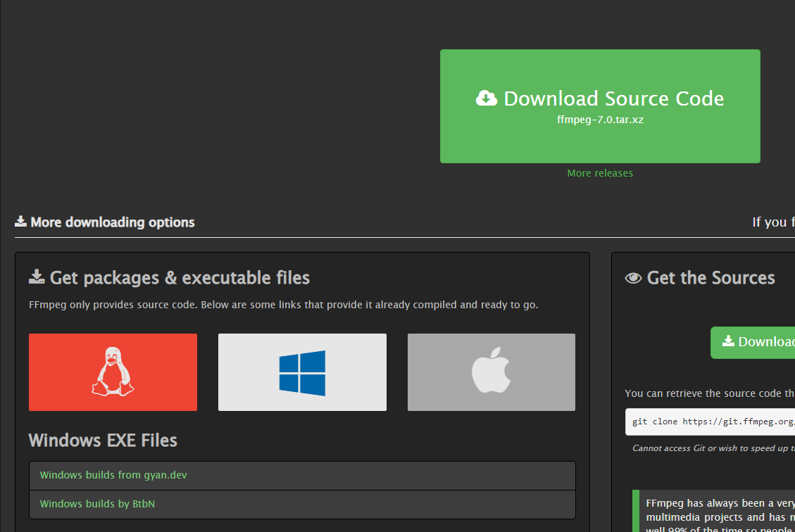Click the Get packages & executable files heading

coord(180,278)
